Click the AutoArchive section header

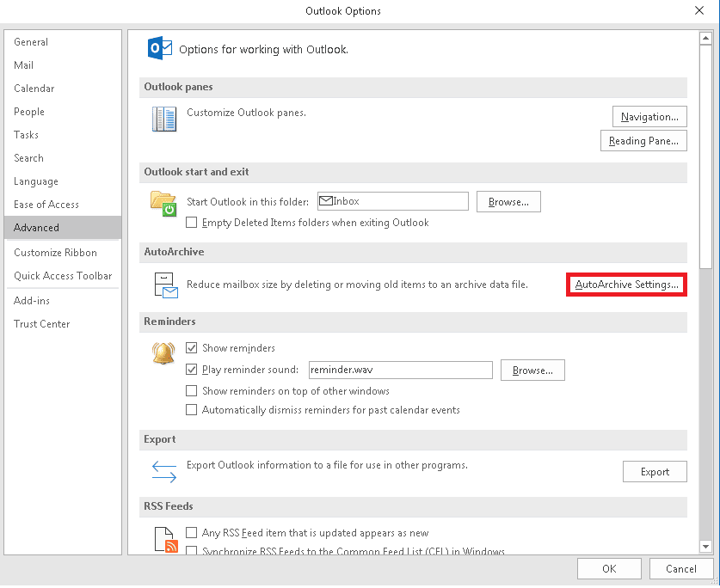point(413,252)
